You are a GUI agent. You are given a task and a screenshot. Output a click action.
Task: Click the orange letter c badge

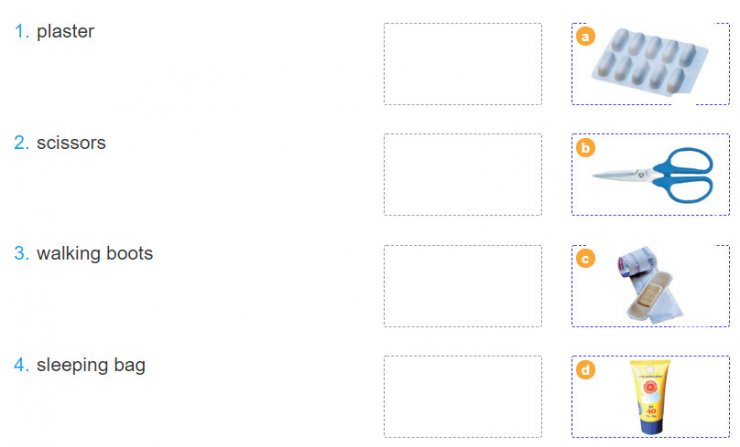[585, 259]
